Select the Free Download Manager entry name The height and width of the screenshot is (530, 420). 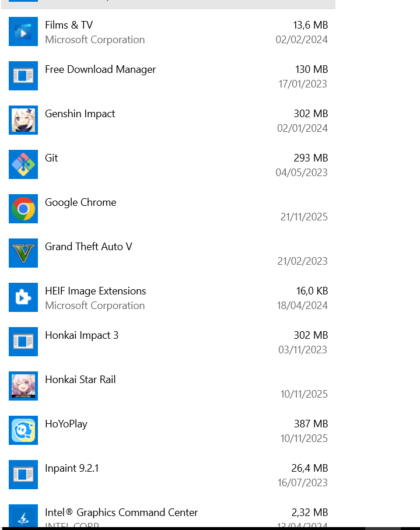point(100,69)
